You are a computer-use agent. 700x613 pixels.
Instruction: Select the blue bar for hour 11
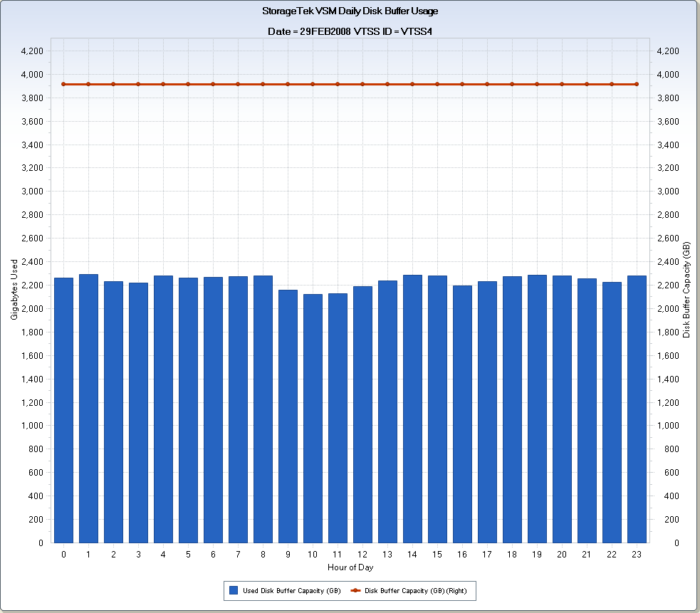(338, 419)
